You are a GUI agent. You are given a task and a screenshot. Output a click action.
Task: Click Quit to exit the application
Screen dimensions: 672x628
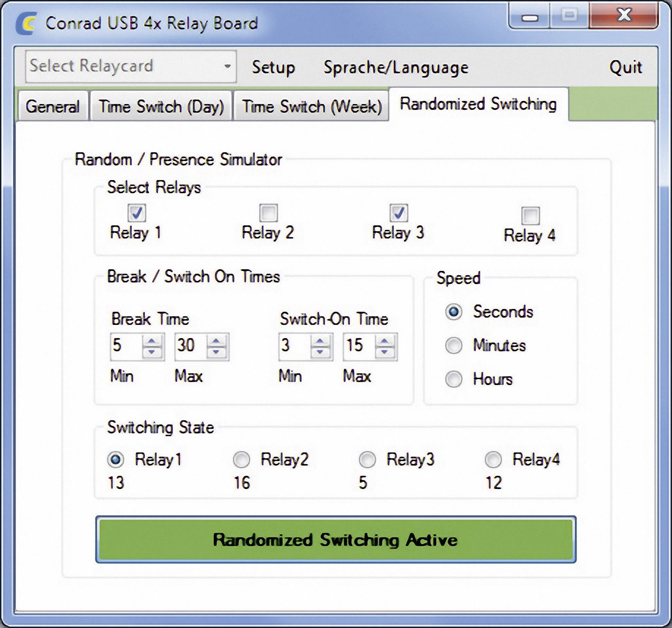click(625, 67)
